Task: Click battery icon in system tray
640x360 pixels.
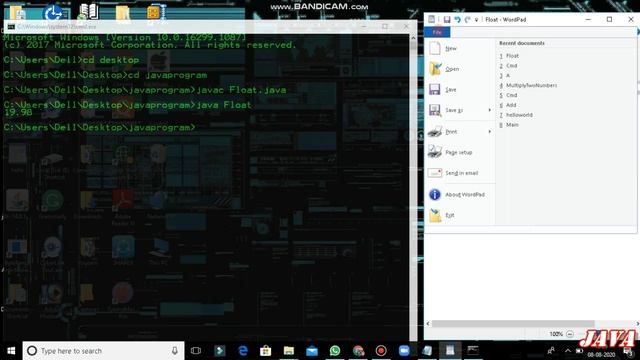Action: click(x=579, y=351)
